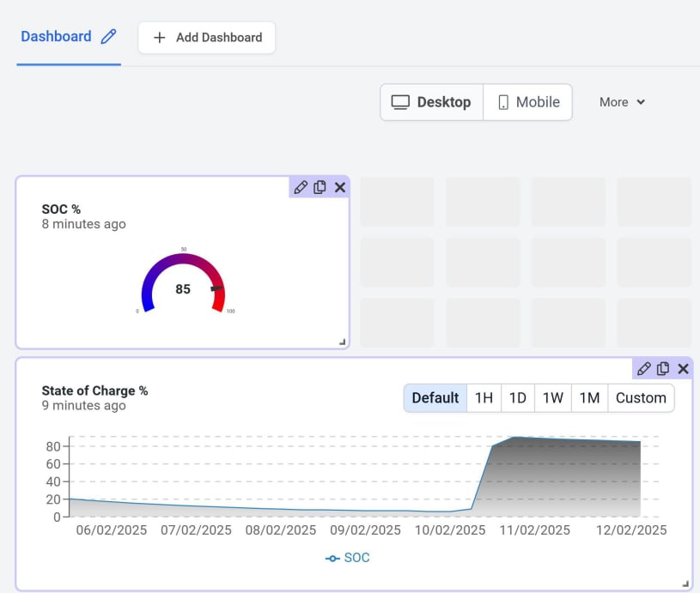The height and width of the screenshot is (593, 700).
Task: Delete the State of Charge % chart widget
Action: [x=684, y=369]
